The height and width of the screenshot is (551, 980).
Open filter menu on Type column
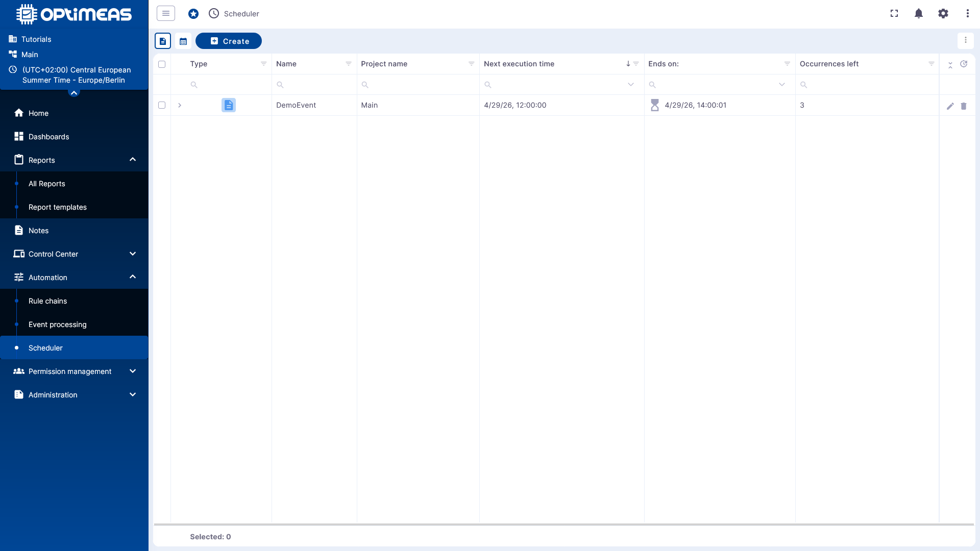click(x=264, y=64)
